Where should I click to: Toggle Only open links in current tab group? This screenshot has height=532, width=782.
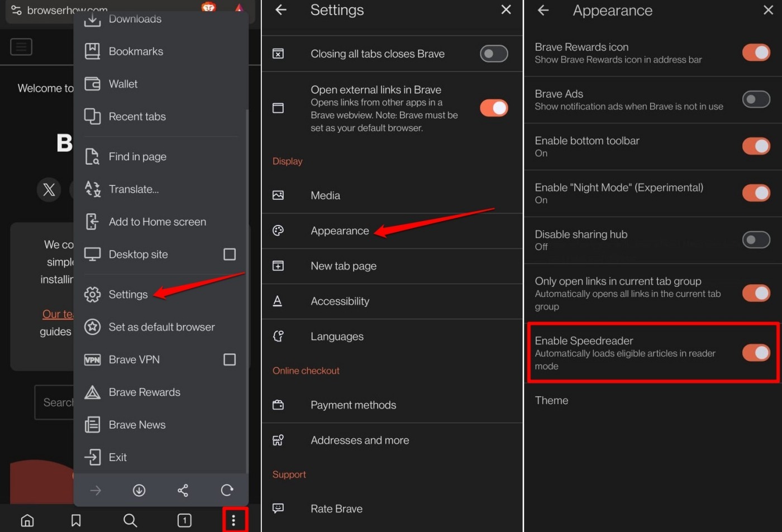tap(756, 293)
